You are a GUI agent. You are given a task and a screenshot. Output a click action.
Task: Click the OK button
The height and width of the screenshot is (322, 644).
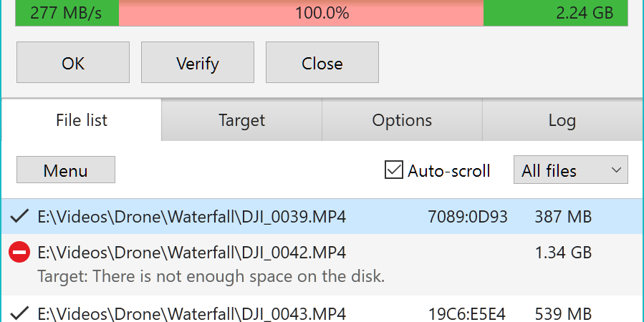pos(73,62)
